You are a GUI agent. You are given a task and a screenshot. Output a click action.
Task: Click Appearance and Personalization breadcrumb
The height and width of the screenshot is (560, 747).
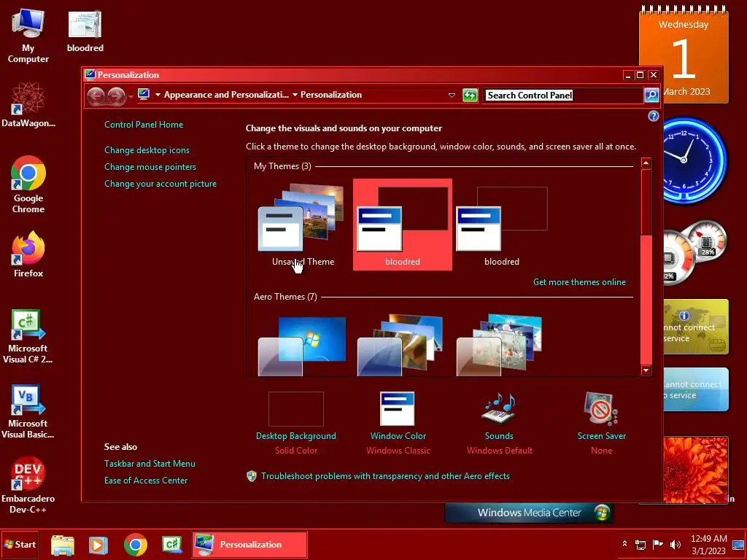click(x=226, y=95)
